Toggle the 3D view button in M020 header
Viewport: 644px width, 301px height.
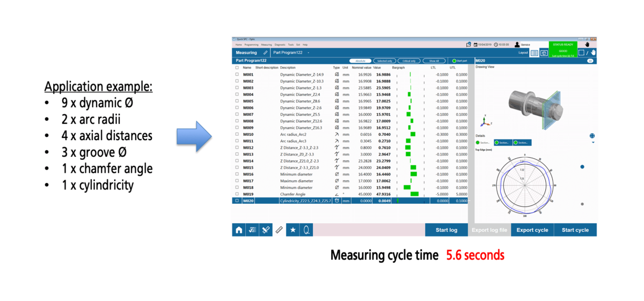590,61
